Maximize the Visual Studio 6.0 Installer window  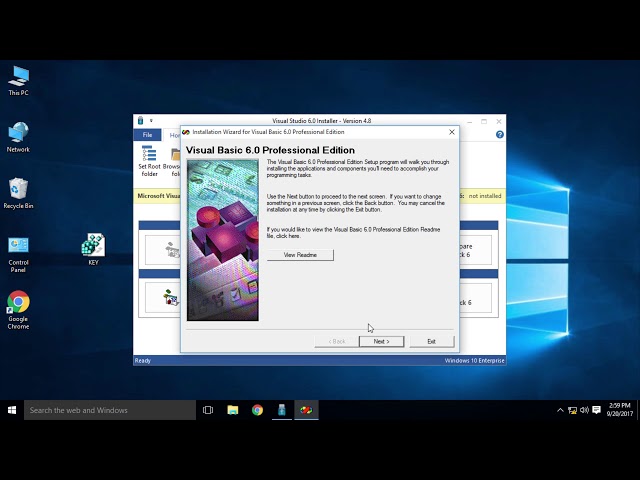484,121
